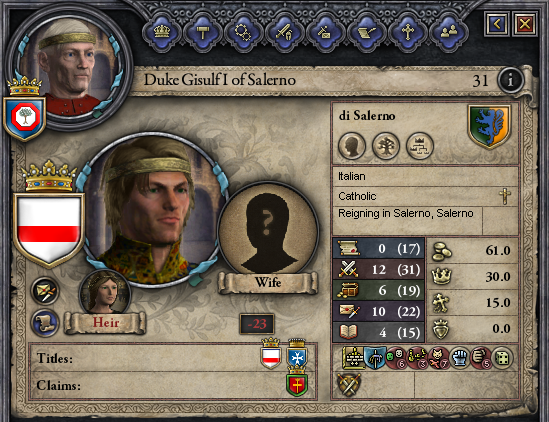Click the Duke Gisulf liege portrait
The width and height of the screenshot is (549, 422).
[x=69, y=65]
